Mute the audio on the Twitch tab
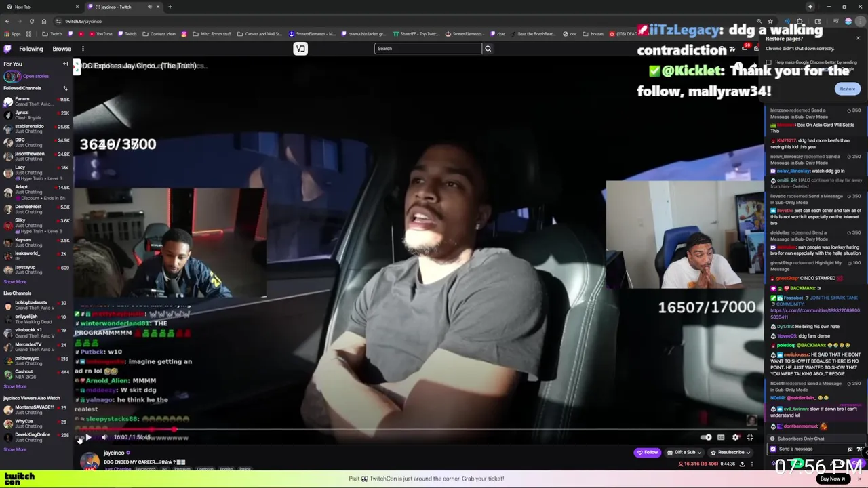868x488 pixels. [x=149, y=7]
